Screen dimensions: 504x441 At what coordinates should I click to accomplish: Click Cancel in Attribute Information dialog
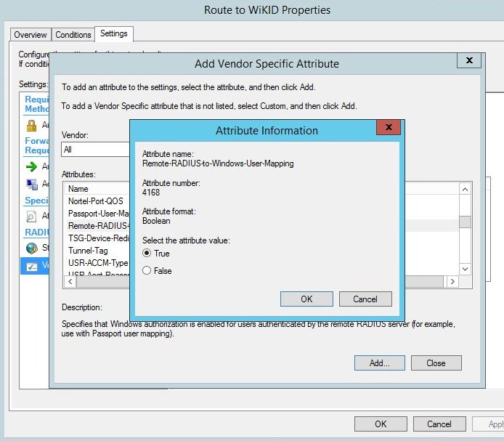(365, 299)
